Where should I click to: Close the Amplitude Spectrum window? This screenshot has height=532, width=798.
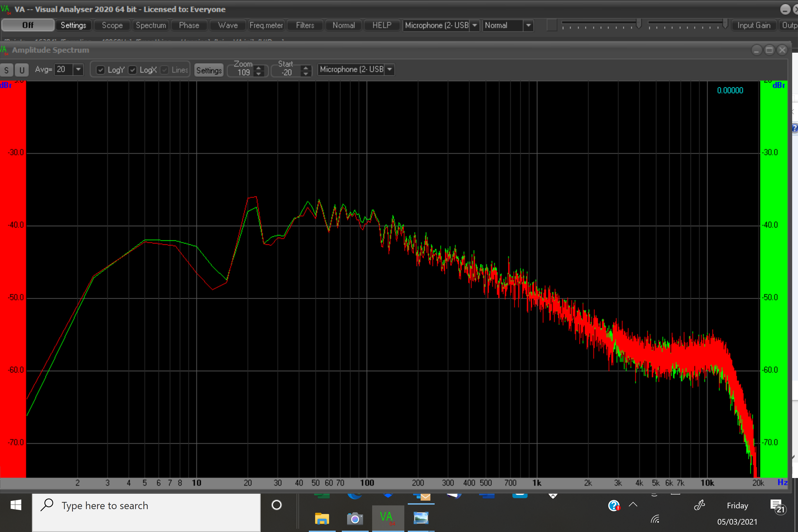tap(782, 50)
